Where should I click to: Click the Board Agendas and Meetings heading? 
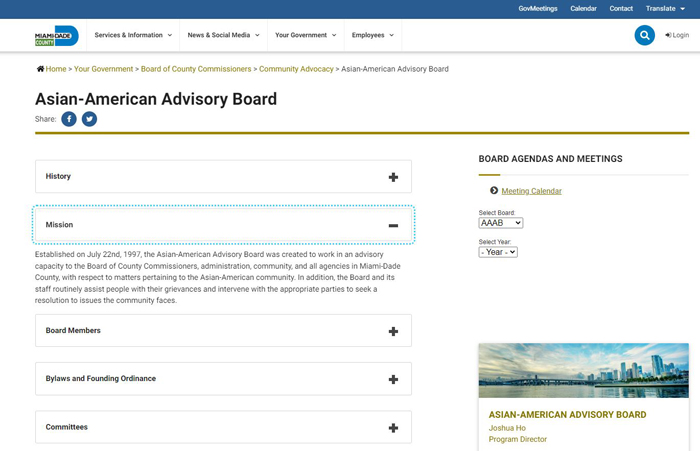[x=550, y=159]
